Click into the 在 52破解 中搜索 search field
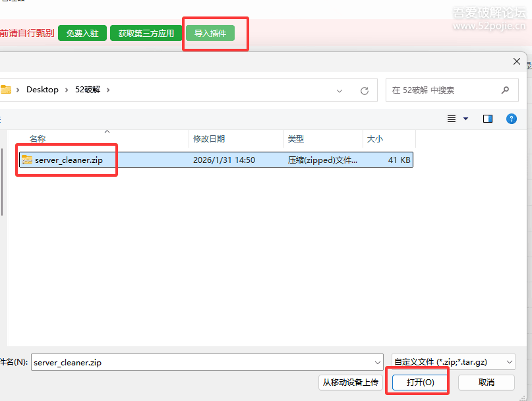Viewport: 532px width, 401px height. tap(442, 90)
